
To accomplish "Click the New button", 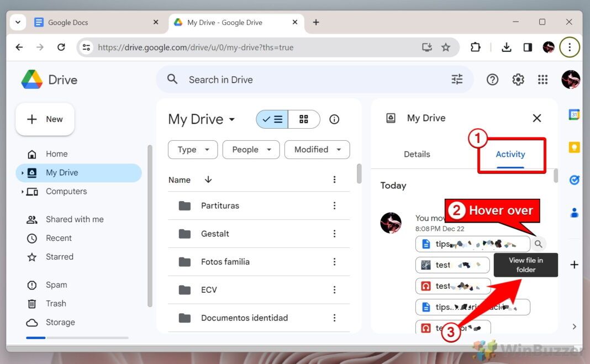I will (45, 119).
